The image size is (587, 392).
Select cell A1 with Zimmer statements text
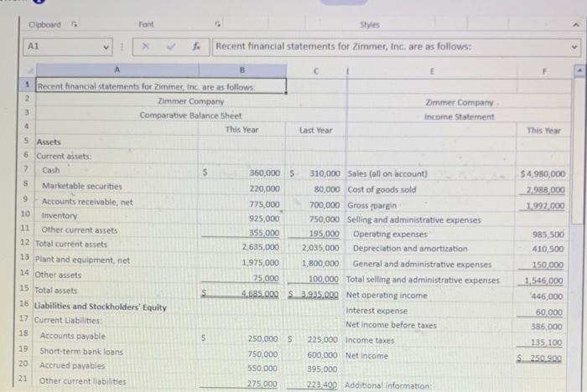pos(161,87)
